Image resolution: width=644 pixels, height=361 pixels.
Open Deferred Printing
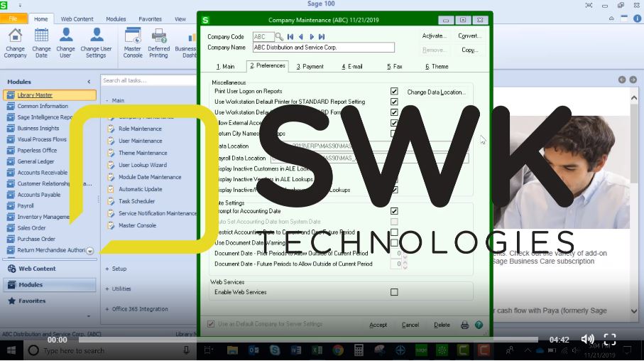pos(158,43)
